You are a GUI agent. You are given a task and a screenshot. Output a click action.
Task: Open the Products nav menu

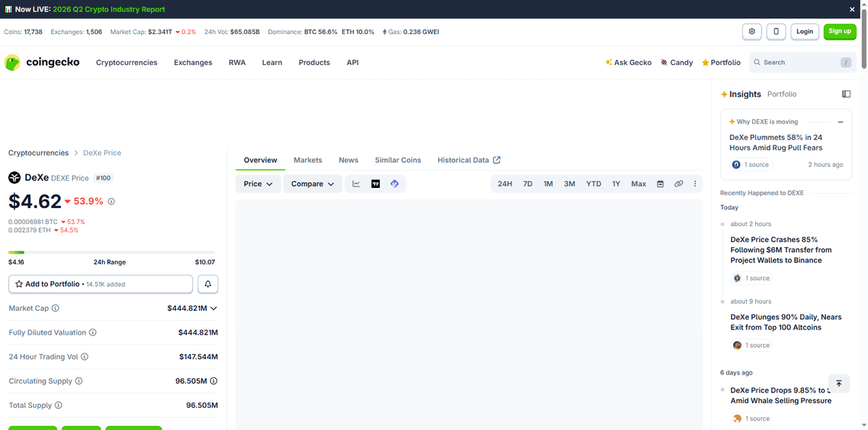coord(314,63)
